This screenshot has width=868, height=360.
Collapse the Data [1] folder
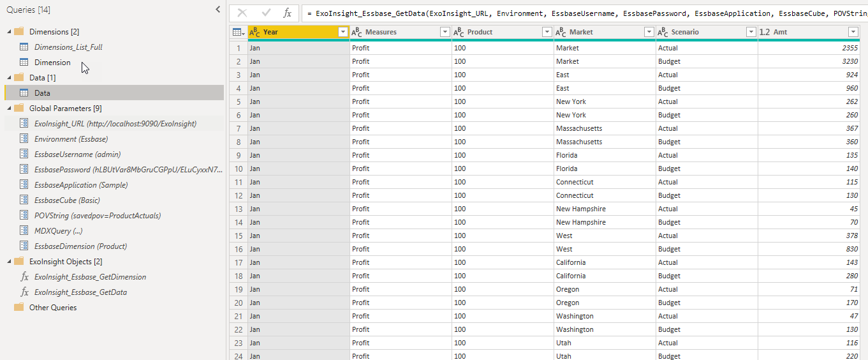9,77
